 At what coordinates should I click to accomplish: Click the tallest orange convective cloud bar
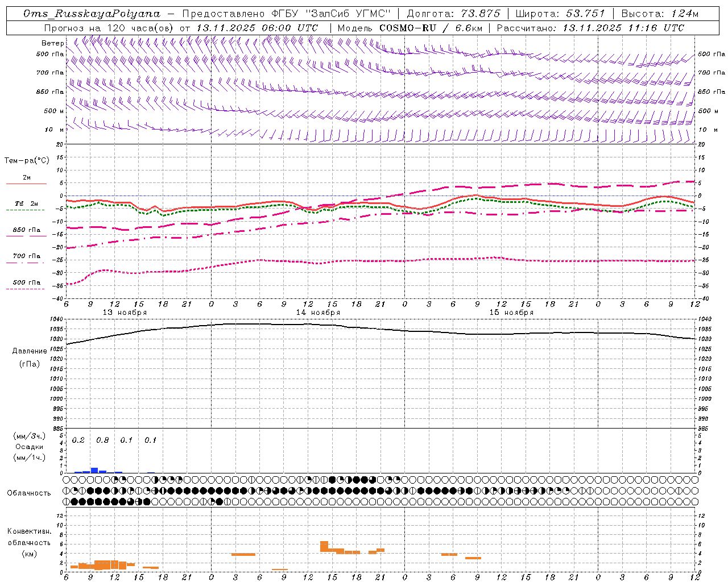[324, 546]
